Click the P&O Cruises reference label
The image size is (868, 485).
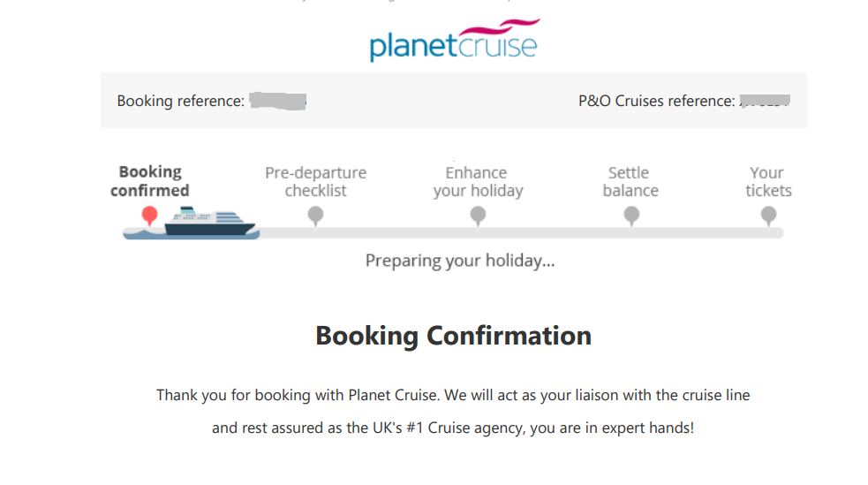(656, 101)
